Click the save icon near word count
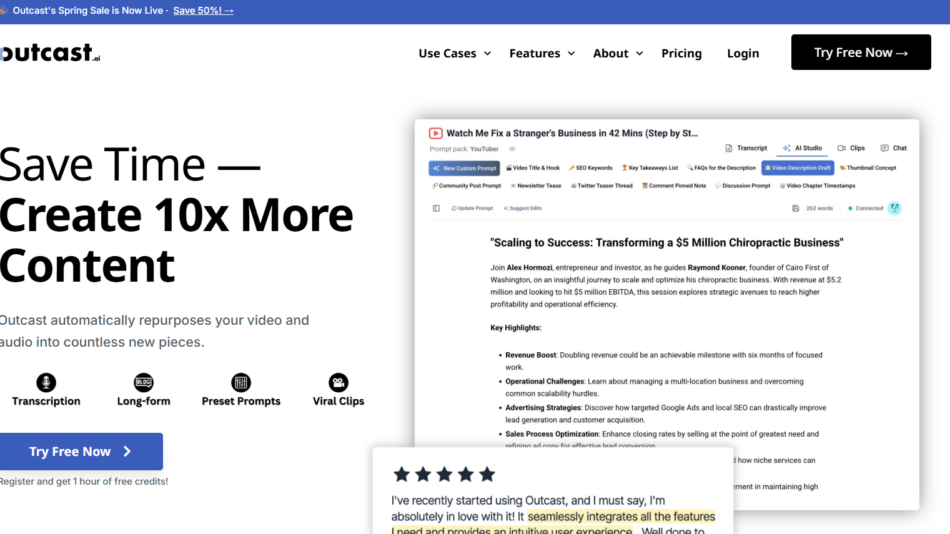Image resolution: width=950 pixels, height=534 pixels. tap(797, 208)
